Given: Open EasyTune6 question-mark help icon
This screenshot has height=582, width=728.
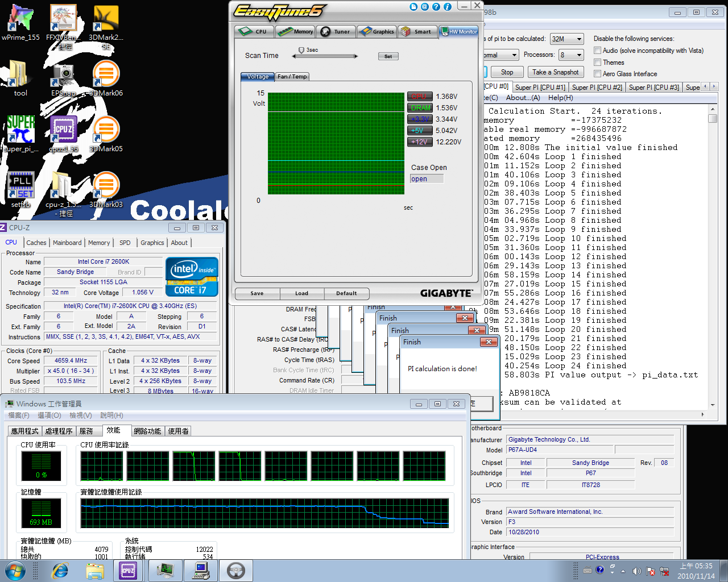Looking at the screenshot, I should (436, 7).
